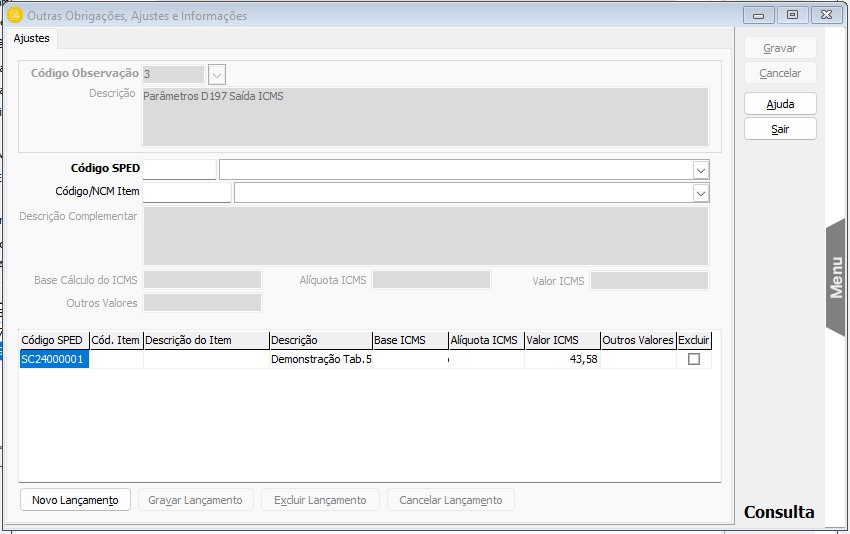Expand the Código SPED dropdown list

[701, 170]
